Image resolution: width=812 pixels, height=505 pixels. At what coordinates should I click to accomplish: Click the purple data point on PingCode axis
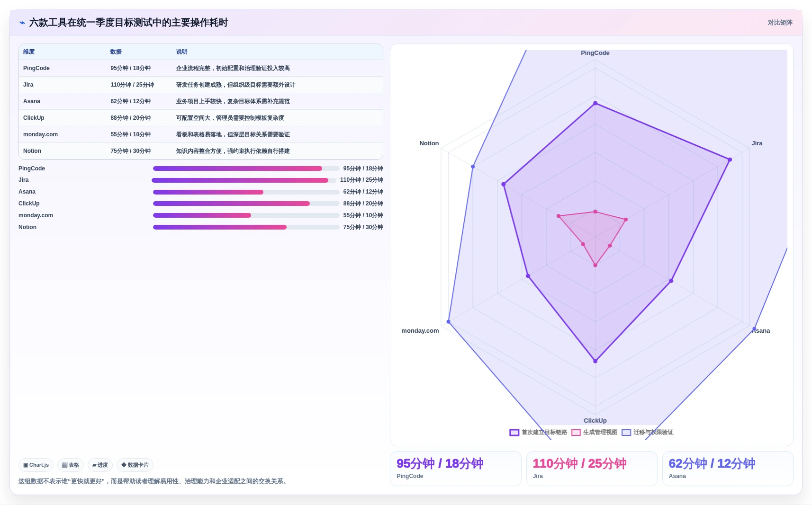(x=595, y=103)
